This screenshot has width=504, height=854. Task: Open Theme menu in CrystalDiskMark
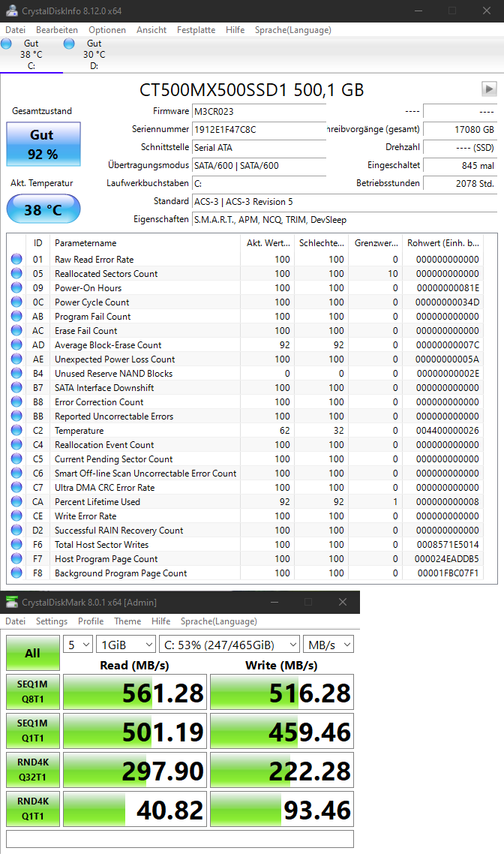[x=127, y=621]
